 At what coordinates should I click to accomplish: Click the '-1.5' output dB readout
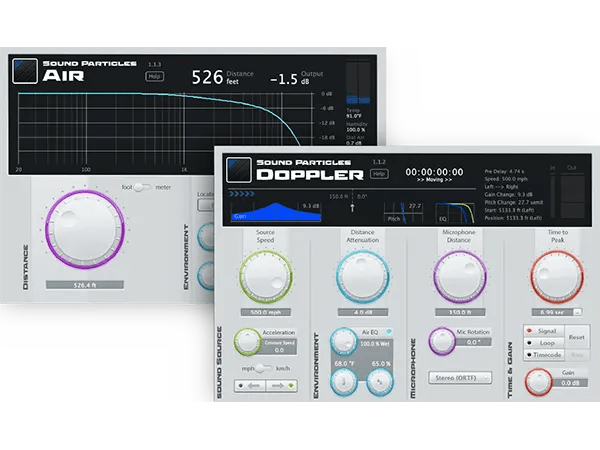click(284, 80)
